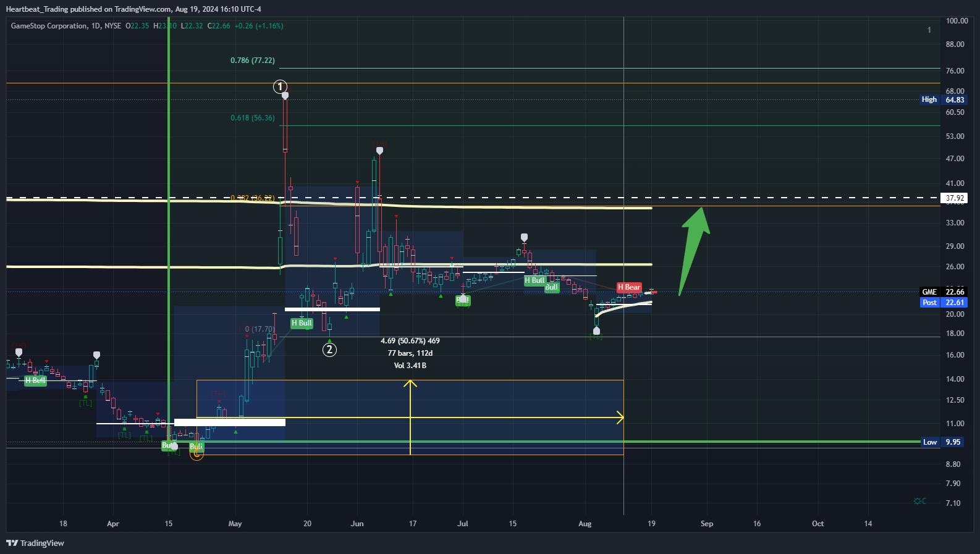Click the 53.00 price axis label
980x554 pixels.
click(x=955, y=136)
